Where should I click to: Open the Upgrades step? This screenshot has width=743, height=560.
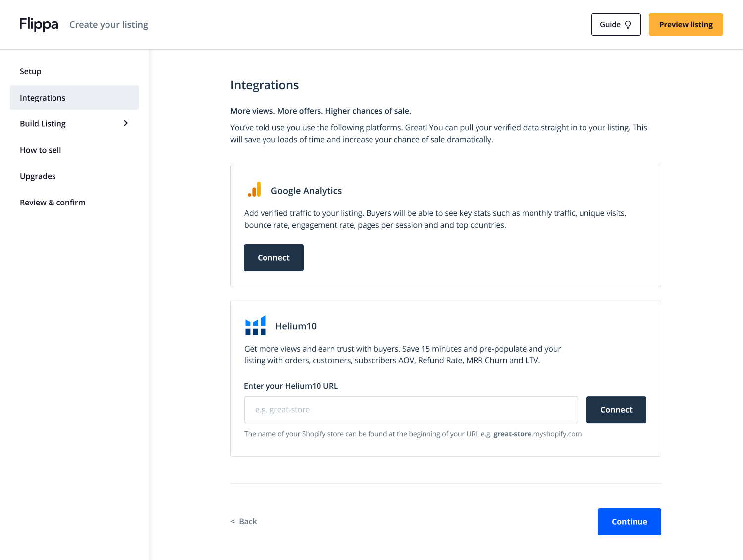(x=38, y=176)
